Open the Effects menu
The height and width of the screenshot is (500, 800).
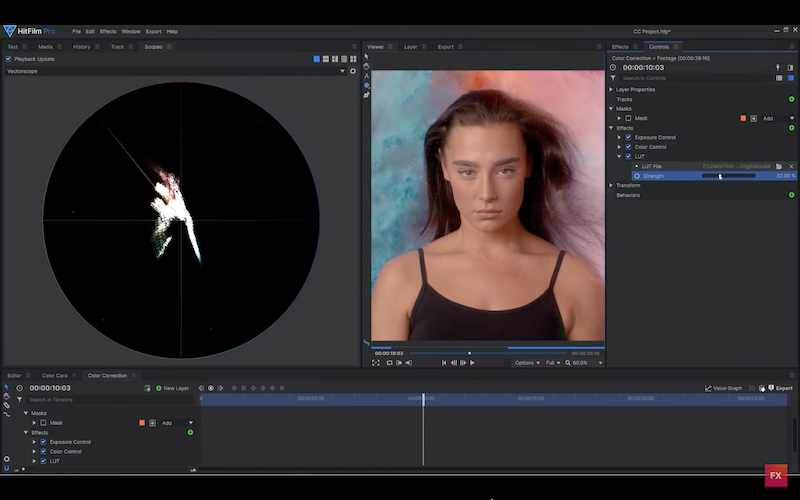click(x=108, y=32)
